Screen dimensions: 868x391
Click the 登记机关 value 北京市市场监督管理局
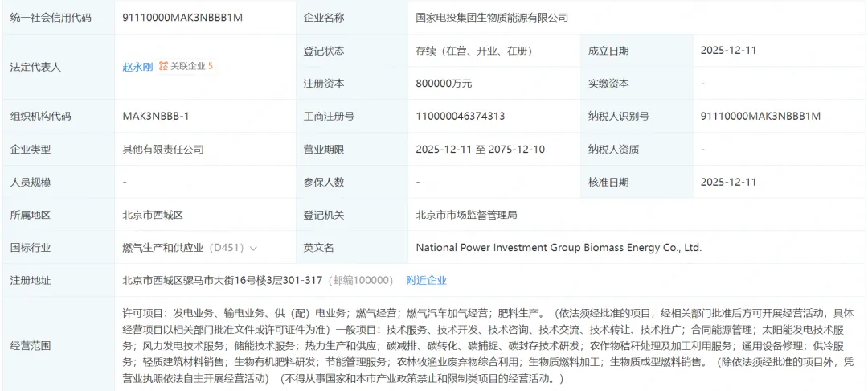tap(466, 215)
